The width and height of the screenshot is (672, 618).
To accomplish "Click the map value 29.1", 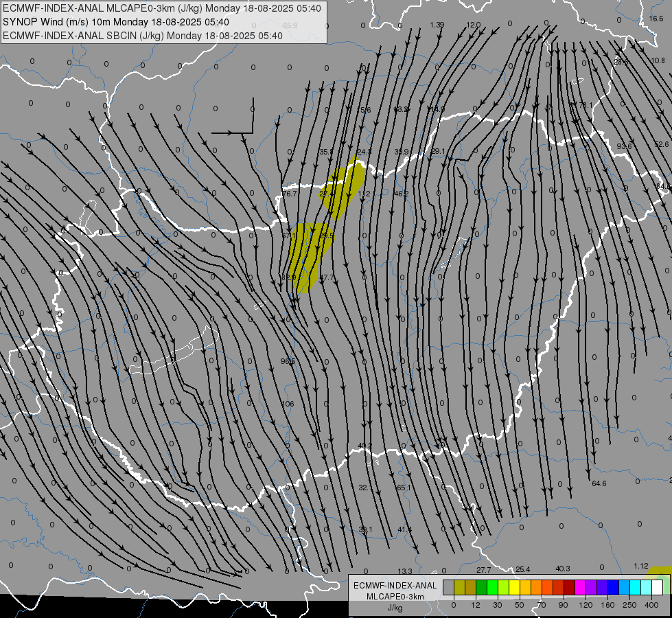I will (x=439, y=151).
